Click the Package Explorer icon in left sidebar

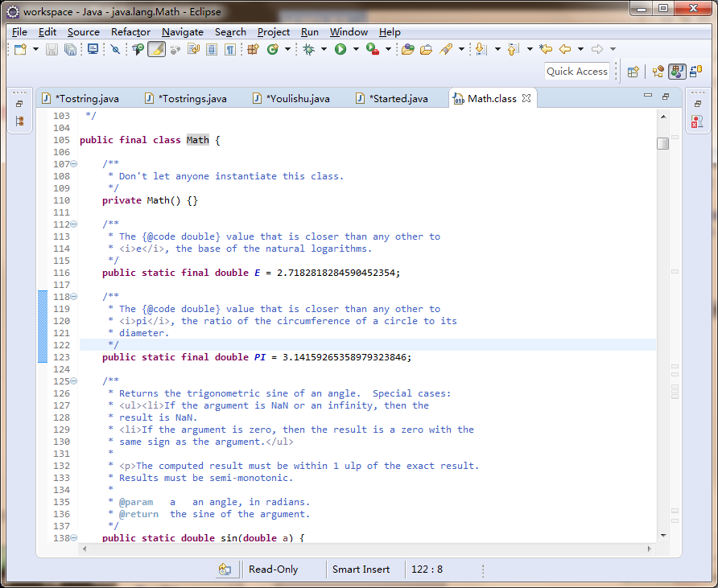pyautogui.click(x=19, y=121)
